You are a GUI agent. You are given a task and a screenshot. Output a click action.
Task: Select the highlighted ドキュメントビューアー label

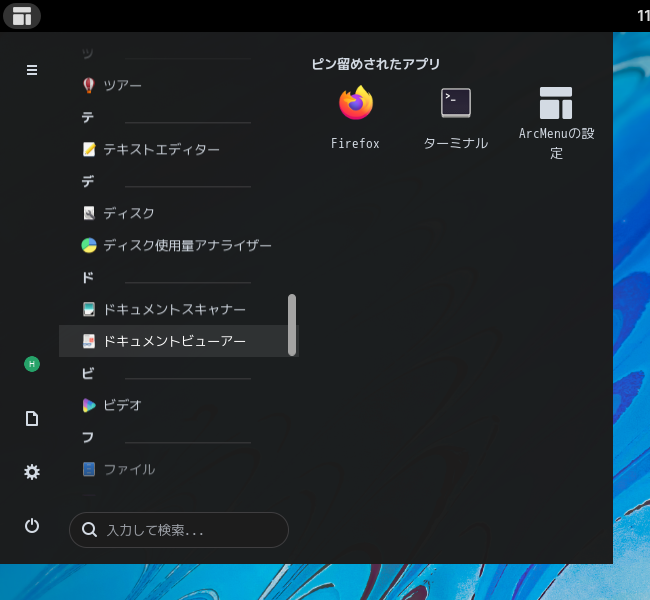coord(174,341)
